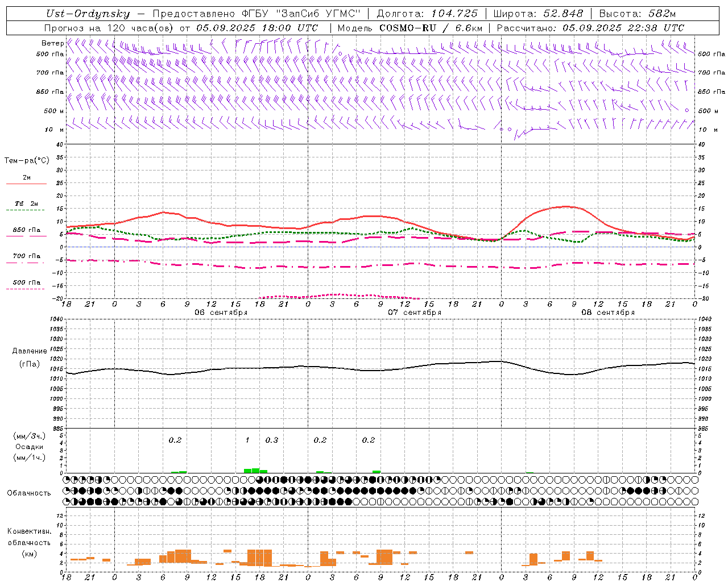Click the Конвективн. convective cloud label
The image size is (728, 582).
point(30,531)
